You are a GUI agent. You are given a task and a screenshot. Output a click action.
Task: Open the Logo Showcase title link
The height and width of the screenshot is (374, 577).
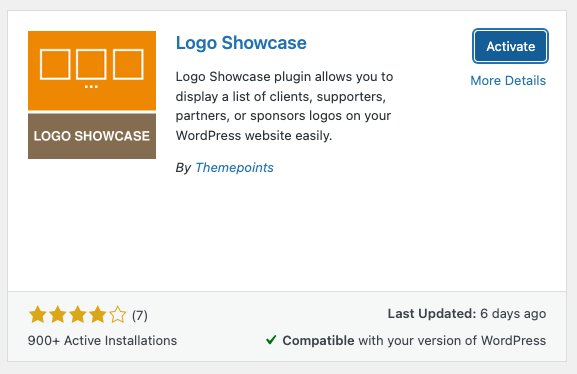click(241, 43)
